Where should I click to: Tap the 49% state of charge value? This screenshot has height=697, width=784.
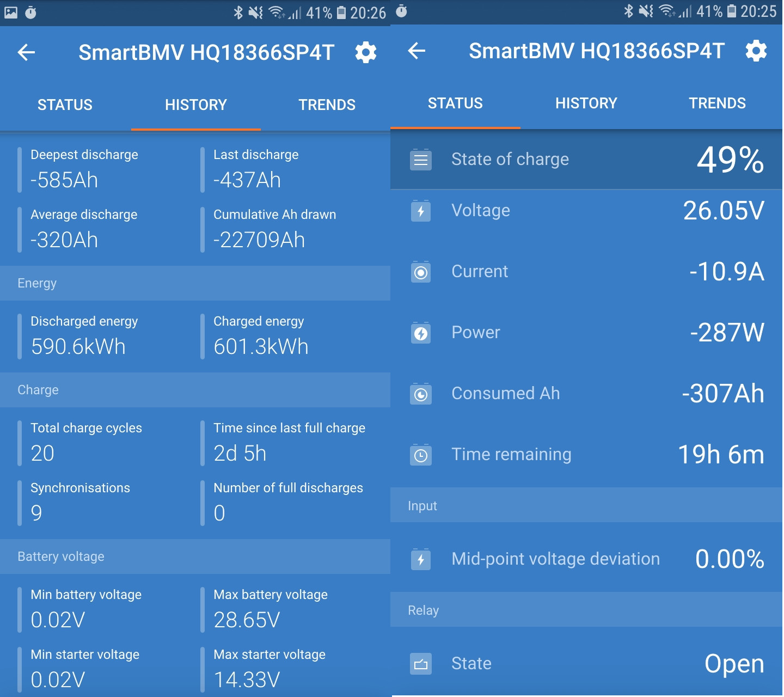tap(730, 160)
